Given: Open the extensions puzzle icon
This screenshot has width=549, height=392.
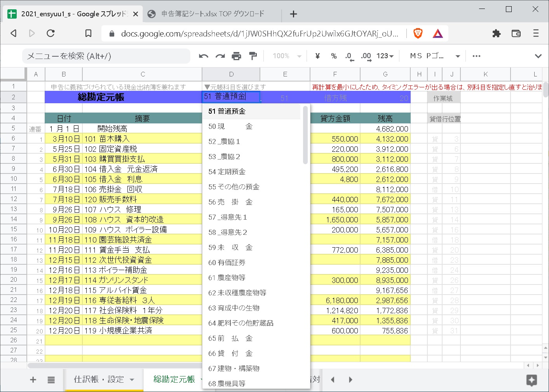Looking at the screenshot, I should point(497,33).
